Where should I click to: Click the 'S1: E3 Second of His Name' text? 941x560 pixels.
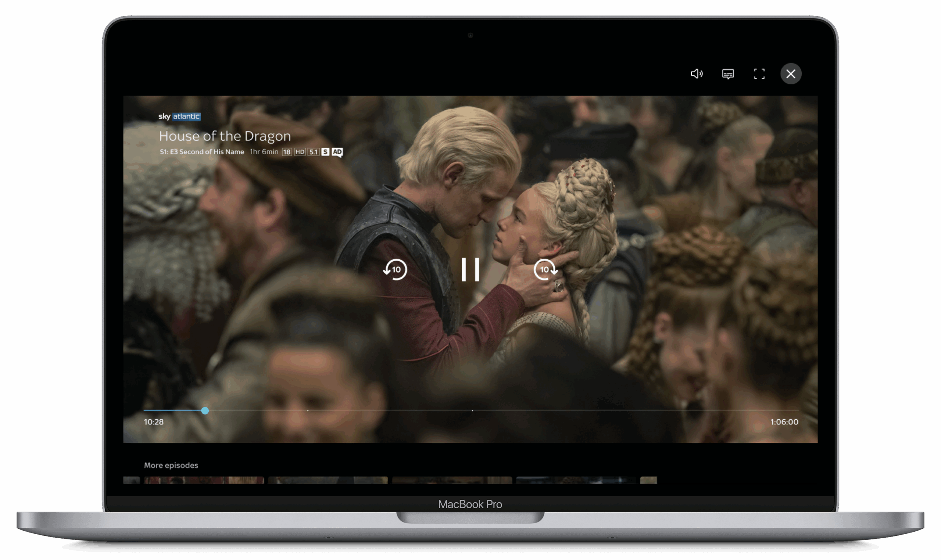pyautogui.click(x=202, y=152)
